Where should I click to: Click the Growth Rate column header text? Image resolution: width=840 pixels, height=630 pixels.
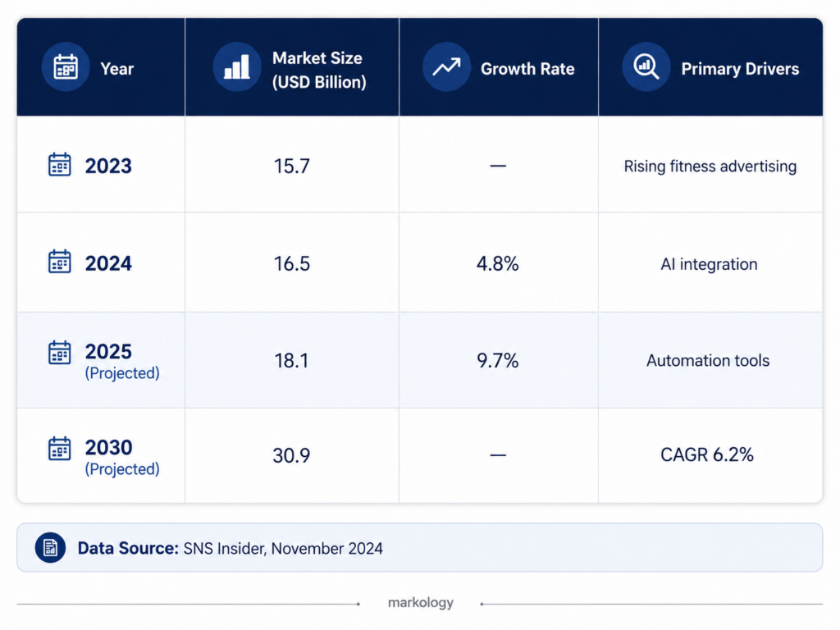point(527,69)
